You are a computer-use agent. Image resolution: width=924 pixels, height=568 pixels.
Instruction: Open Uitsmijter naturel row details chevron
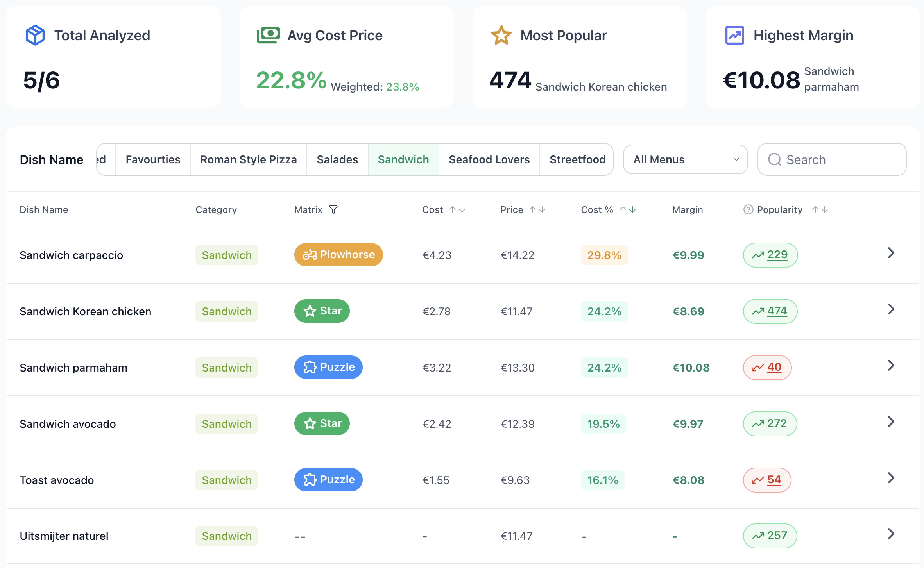pyautogui.click(x=891, y=534)
